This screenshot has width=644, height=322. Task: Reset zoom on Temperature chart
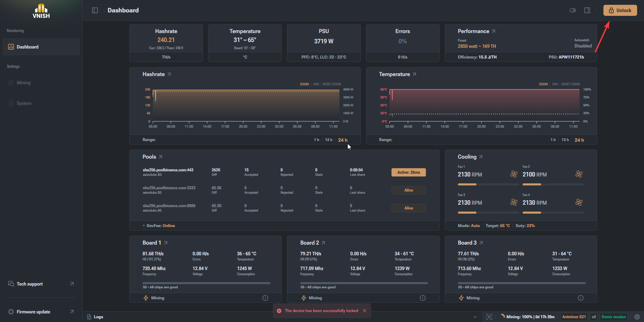point(571,84)
